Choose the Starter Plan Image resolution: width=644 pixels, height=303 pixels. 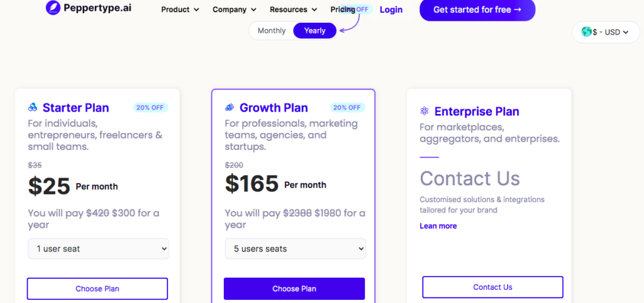[x=97, y=289]
